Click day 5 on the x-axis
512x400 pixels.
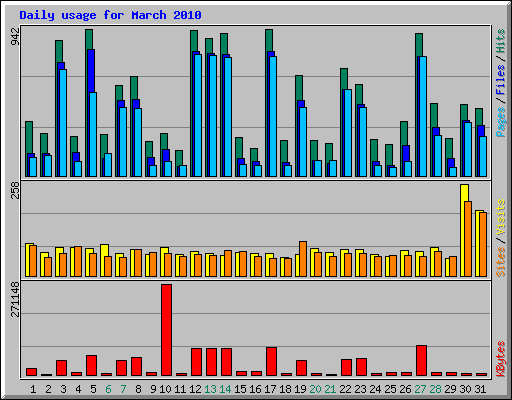[93, 389]
